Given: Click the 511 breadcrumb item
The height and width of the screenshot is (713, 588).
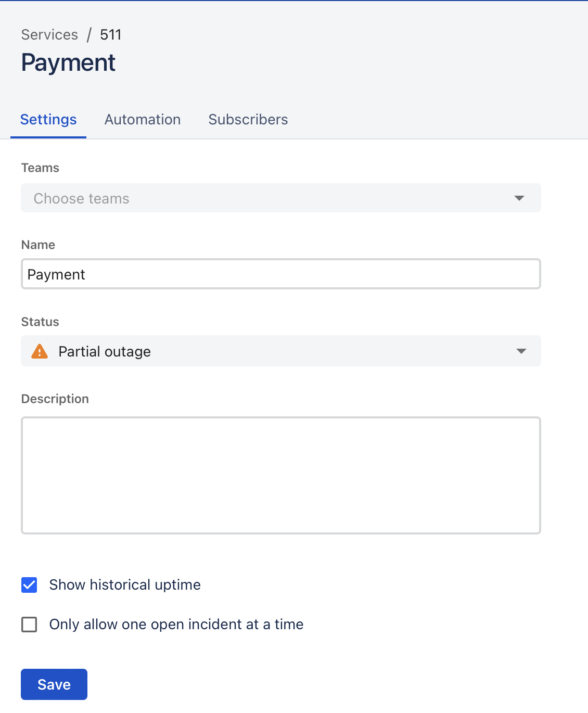Looking at the screenshot, I should (x=110, y=35).
